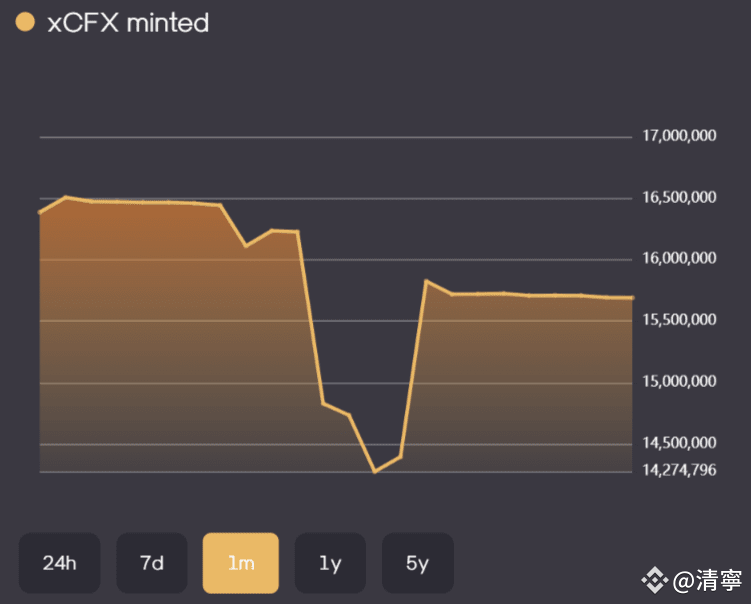Click the rightmost end of the chart line
This screenshot has height=604, width=751.
[x=632, y=297]
